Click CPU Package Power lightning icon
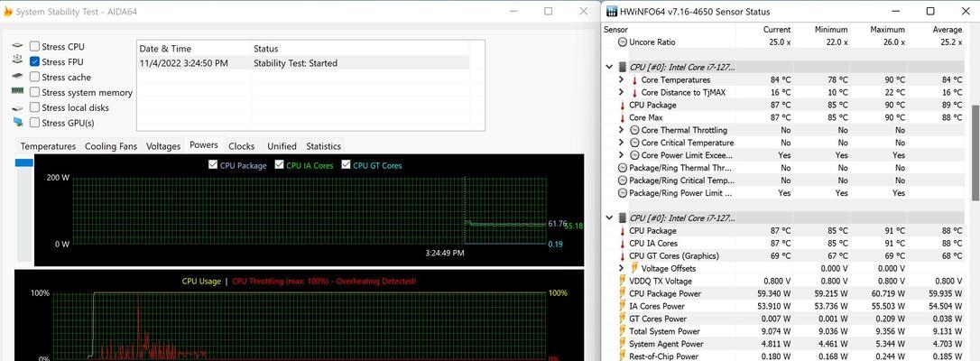The image size is (980, 361). point(623,293)
